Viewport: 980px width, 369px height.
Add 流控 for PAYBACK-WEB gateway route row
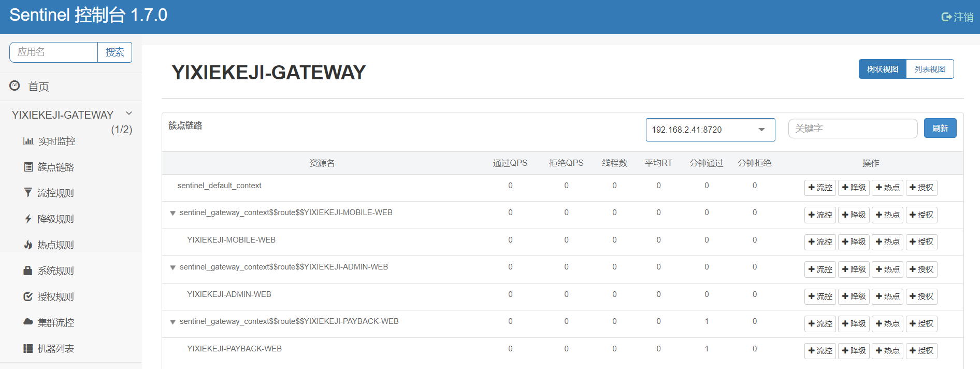(x=820, y=324)
